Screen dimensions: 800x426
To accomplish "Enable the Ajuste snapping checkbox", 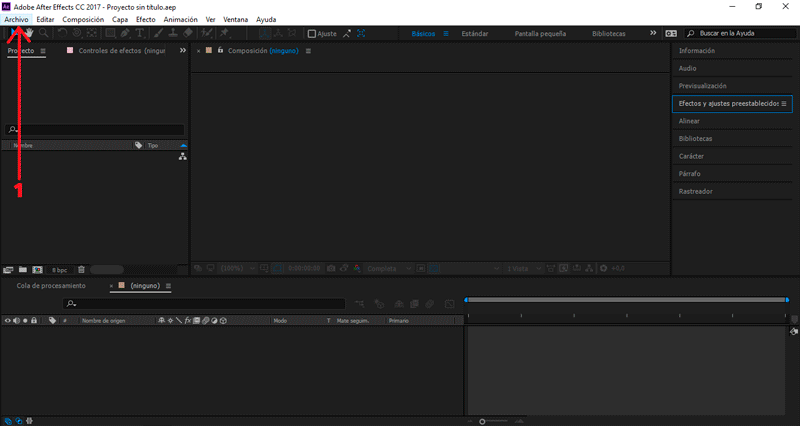I will tap(312, 33).
